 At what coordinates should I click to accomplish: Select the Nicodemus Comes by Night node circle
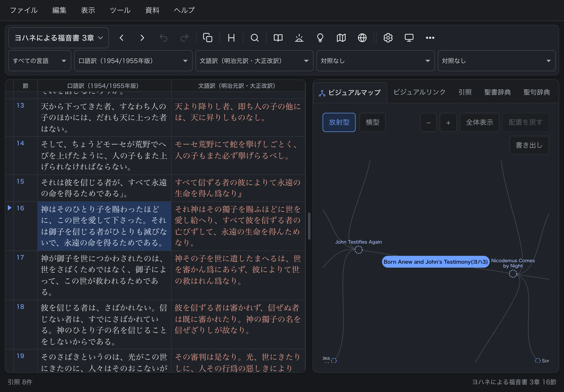click(513, 274)
